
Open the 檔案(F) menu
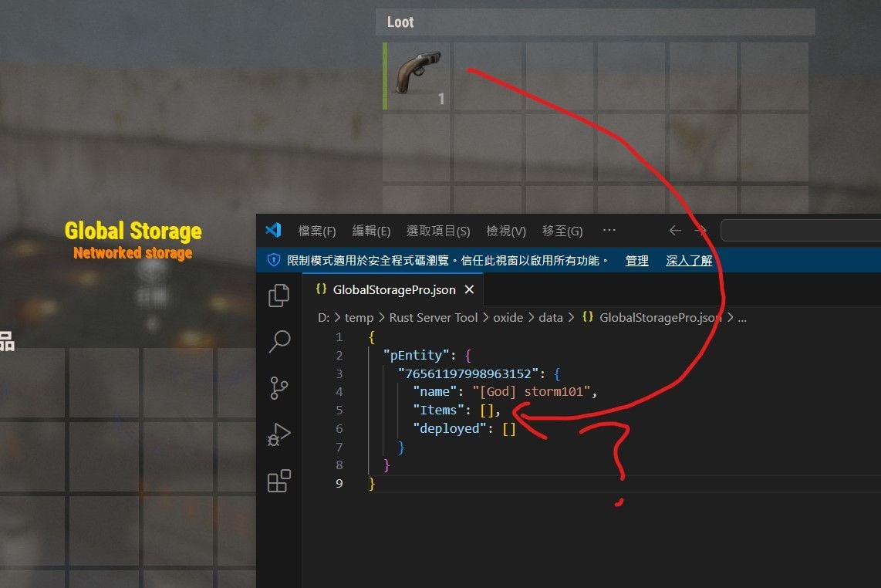tap(317, 231)
